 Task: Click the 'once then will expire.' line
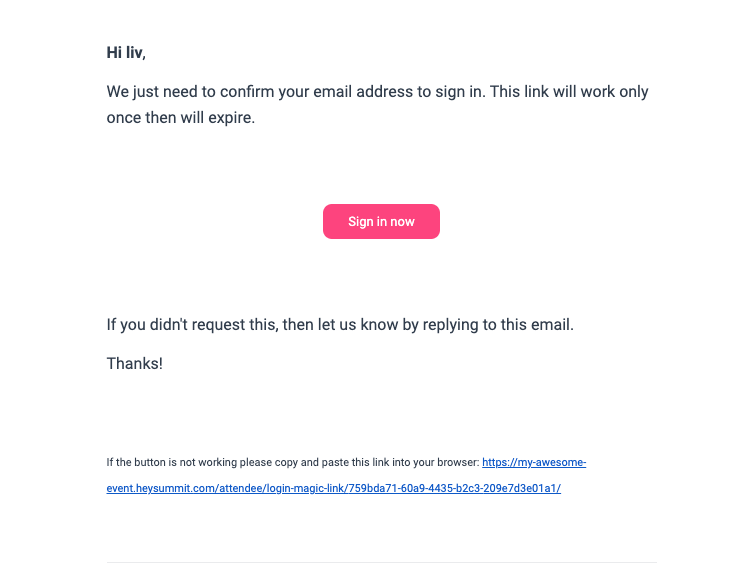[181, 118]
